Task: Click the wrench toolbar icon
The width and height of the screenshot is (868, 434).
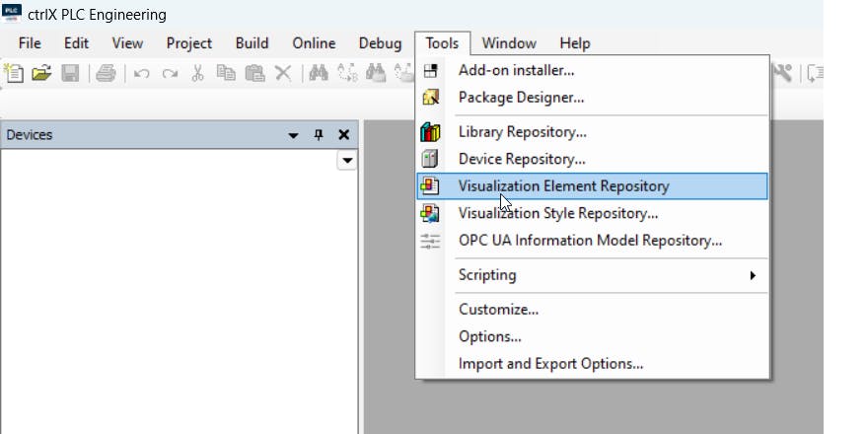Action: [x=782, y=73]
